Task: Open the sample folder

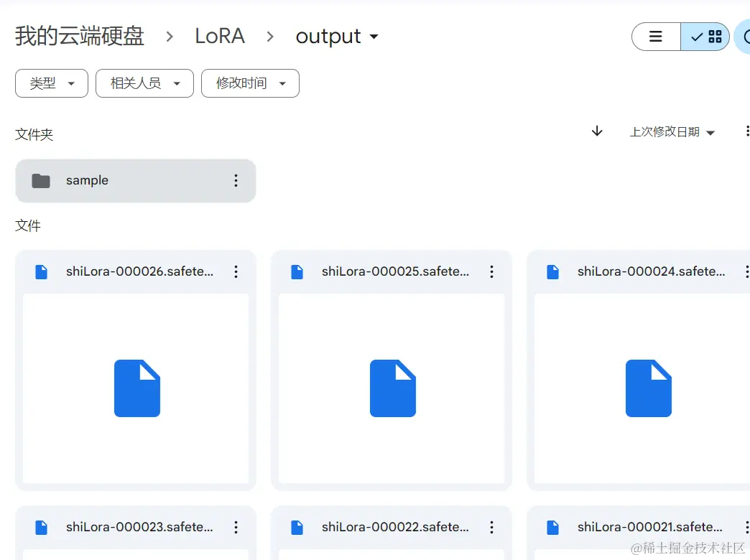Action: [135, 181]
